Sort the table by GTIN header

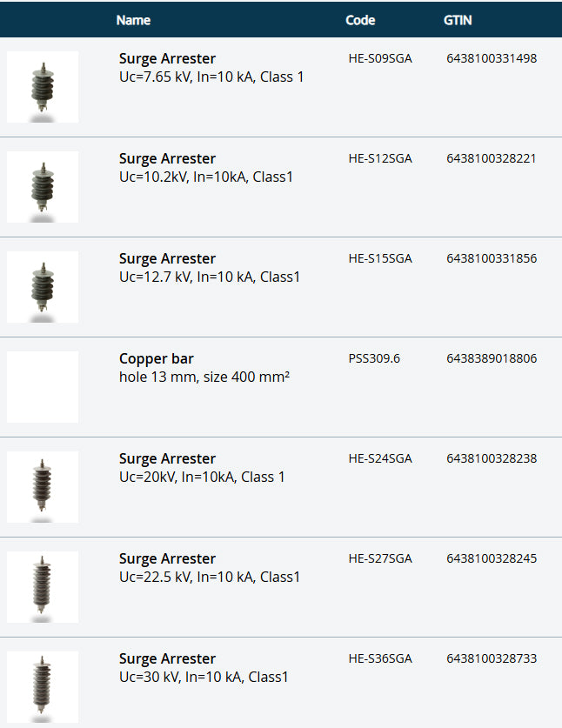pyautogui.click(x=458, y=20)
